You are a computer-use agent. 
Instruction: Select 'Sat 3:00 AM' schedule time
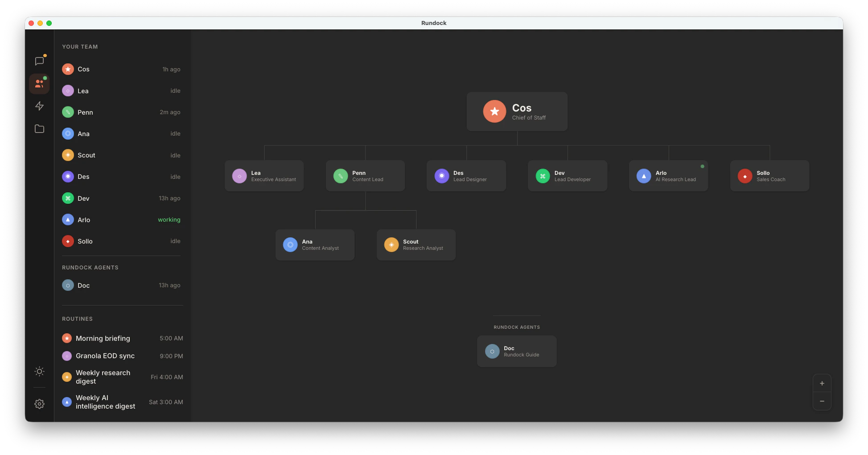[166, 402]
